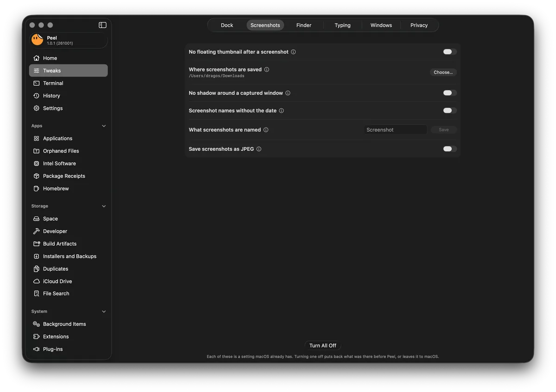Screen dimensions: 556x392
Task: Show info for what screenshots are named
Action: pos(266,130)
